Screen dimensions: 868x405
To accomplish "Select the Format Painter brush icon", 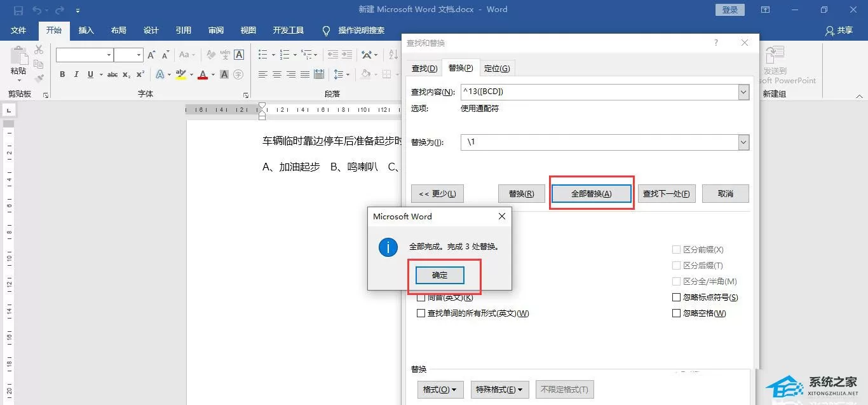I will (x=38, y=79).
